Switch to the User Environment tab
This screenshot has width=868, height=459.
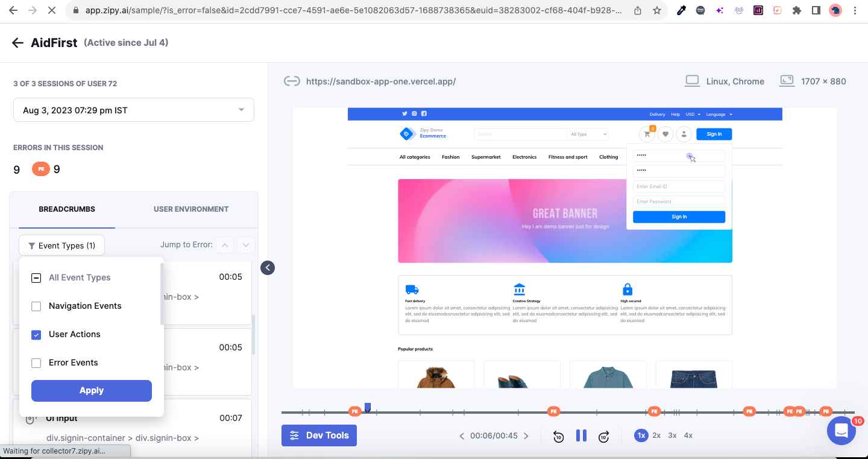point(190,209)
